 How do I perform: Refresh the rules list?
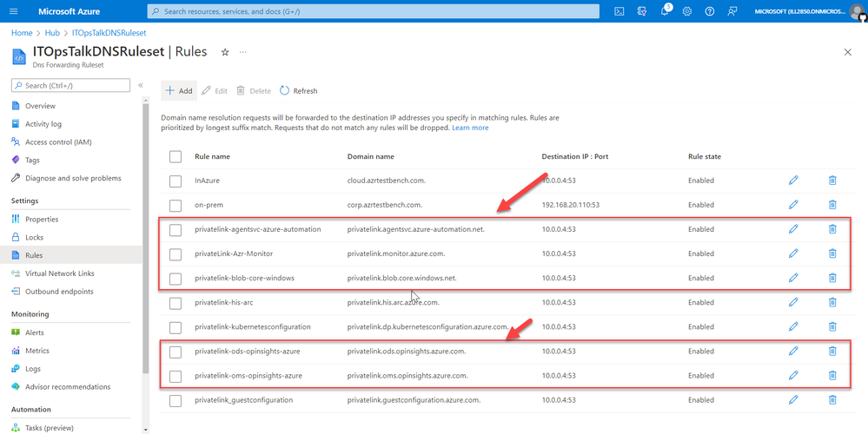(x=299, y=90)
